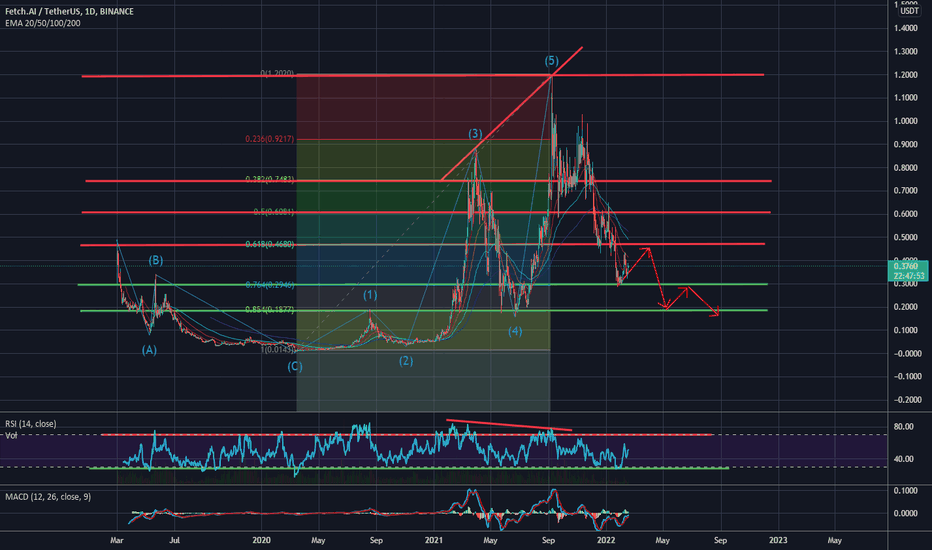Select the red RSI divergence trendline

pyautogui.click(x=509, y=425)
